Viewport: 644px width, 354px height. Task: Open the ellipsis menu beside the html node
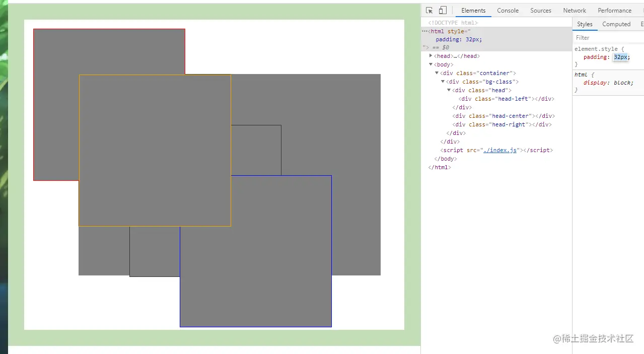[x=424, y=31]
